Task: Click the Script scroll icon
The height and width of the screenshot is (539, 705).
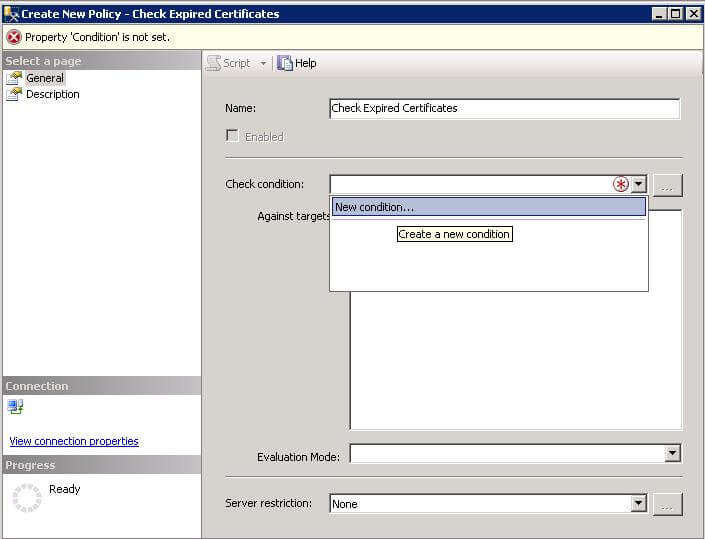Action: coord(214,63)
